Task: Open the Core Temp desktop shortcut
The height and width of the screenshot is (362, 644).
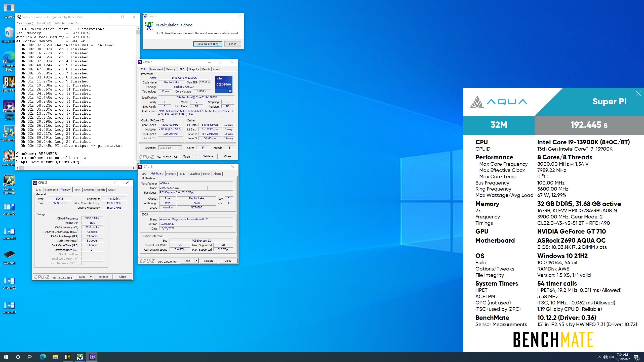Action: click(9, 158)
